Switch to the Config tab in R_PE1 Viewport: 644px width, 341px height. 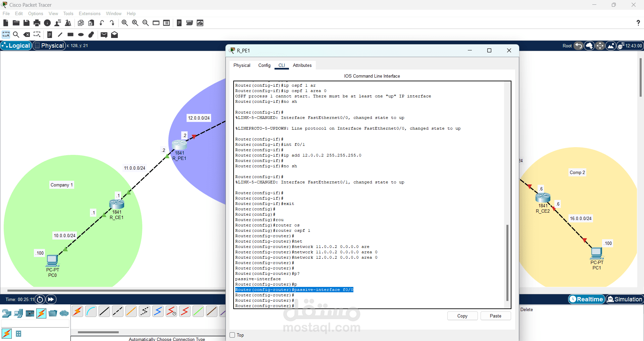(264, 65)
